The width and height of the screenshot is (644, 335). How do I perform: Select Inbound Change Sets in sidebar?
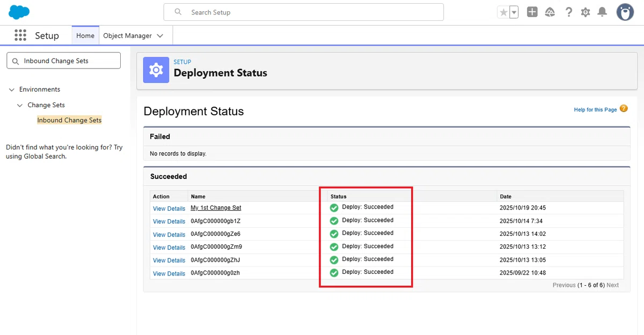(x=69, y=120)
